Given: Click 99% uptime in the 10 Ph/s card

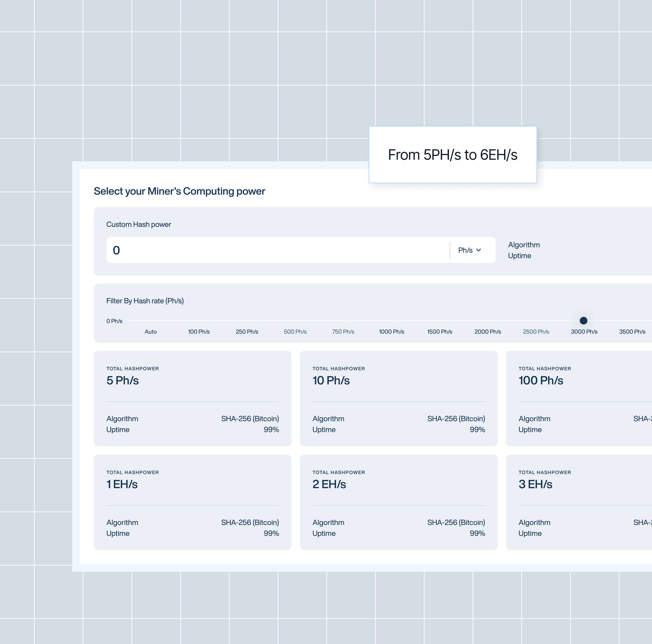Looking at the screenshot, I should (x=477, y=429).
